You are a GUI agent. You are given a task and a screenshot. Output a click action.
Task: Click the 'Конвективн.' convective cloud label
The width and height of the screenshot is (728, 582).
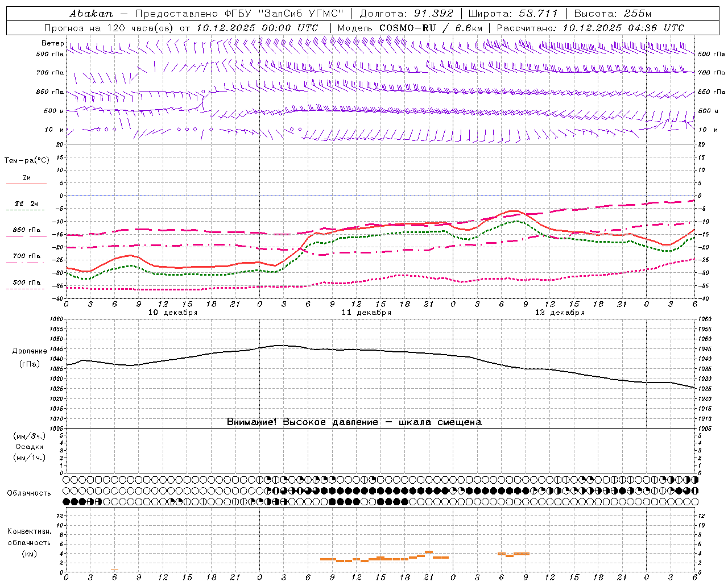(29, 531)
